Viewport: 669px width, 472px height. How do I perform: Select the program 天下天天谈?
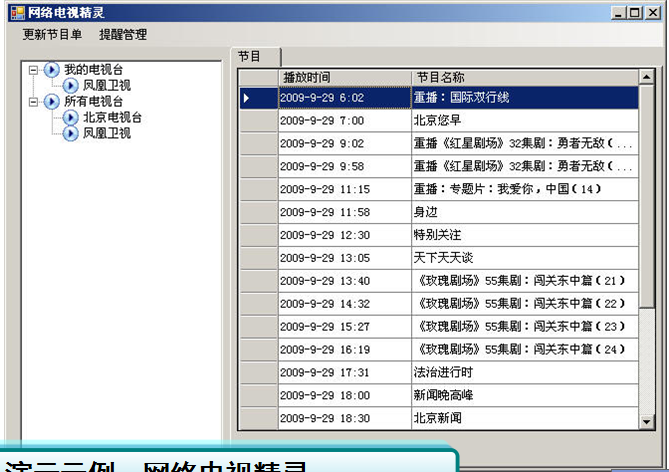tap(525, 258)
